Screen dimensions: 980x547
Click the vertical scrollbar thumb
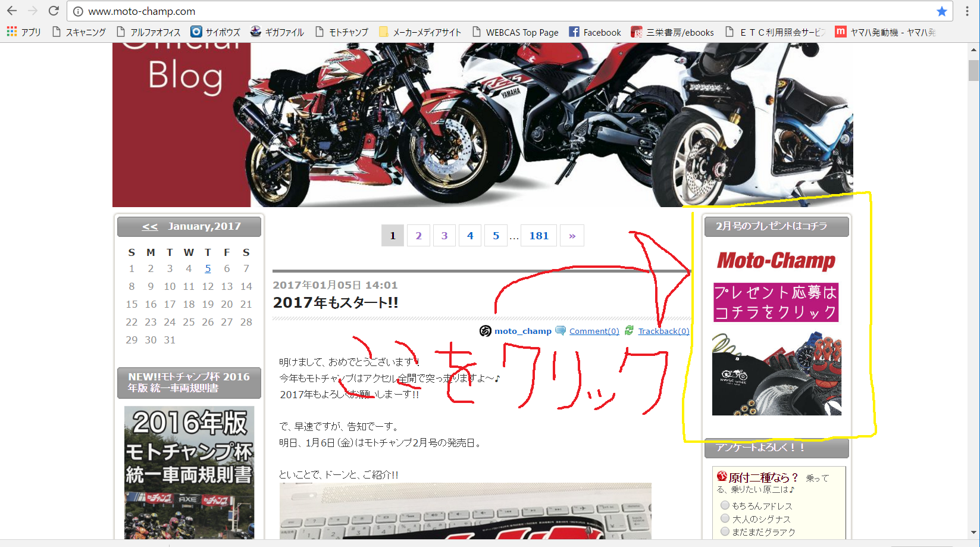point(973,70)
